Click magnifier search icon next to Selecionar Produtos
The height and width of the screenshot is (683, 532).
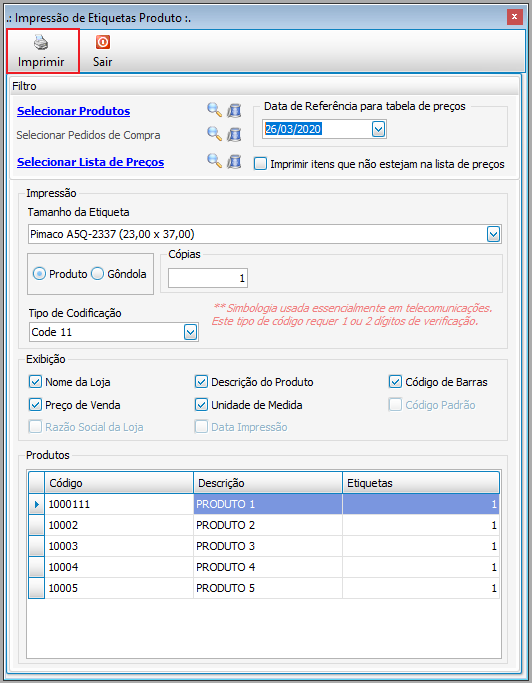[214, 110]
